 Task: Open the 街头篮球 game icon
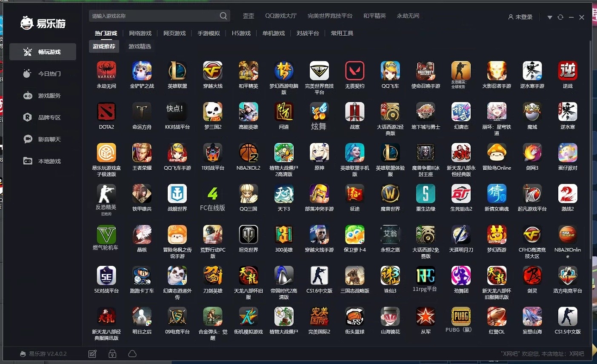[355, 316]
